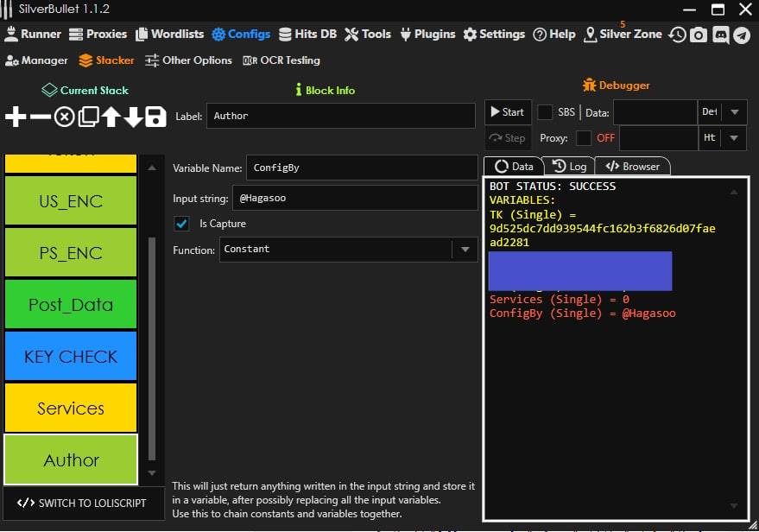Uncheck the Is Capture checkbox
This screenshot has height=532, width=759.
[x=181, y=224]
